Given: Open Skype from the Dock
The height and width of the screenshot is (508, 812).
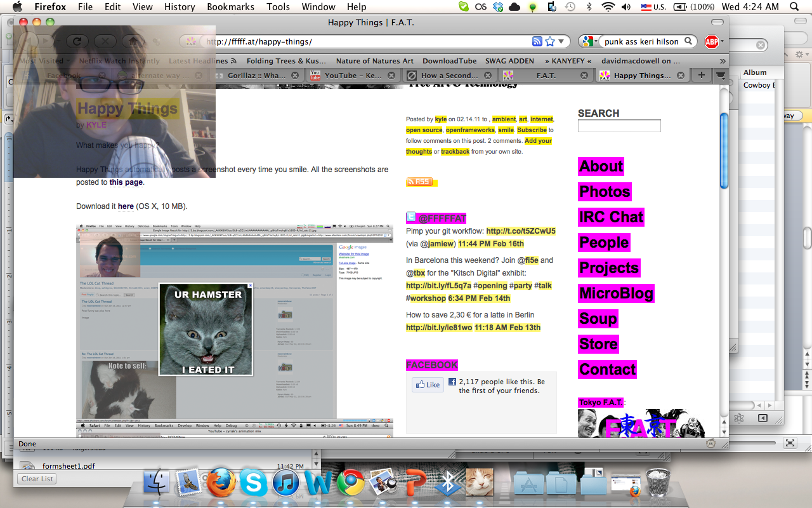Looking at the screenshot, I should point(253,484).
